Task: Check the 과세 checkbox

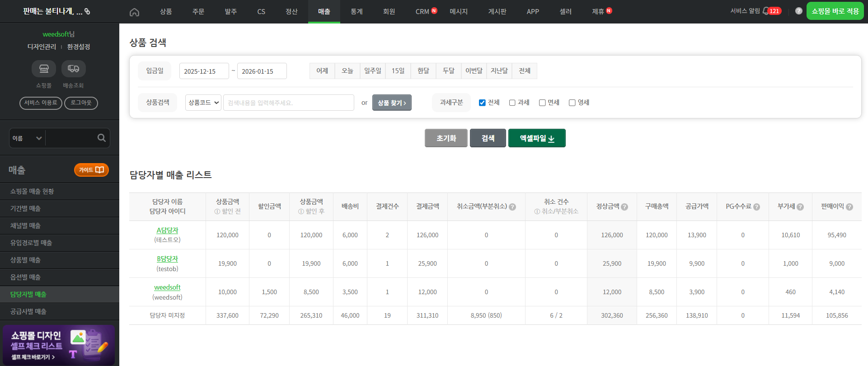Action: [x=512, y=103]
